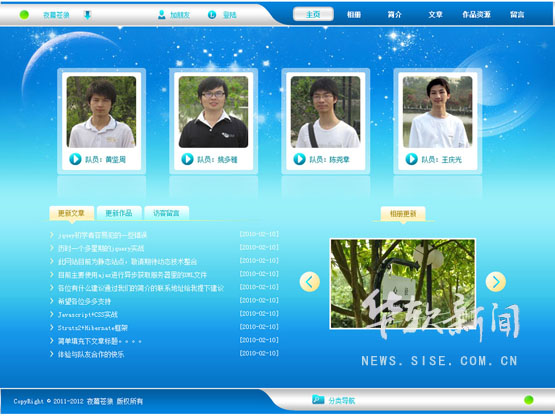Open the Struts2+Hibernate框架 article link
The image size is (555, 416).
click(x=93, y=328)
